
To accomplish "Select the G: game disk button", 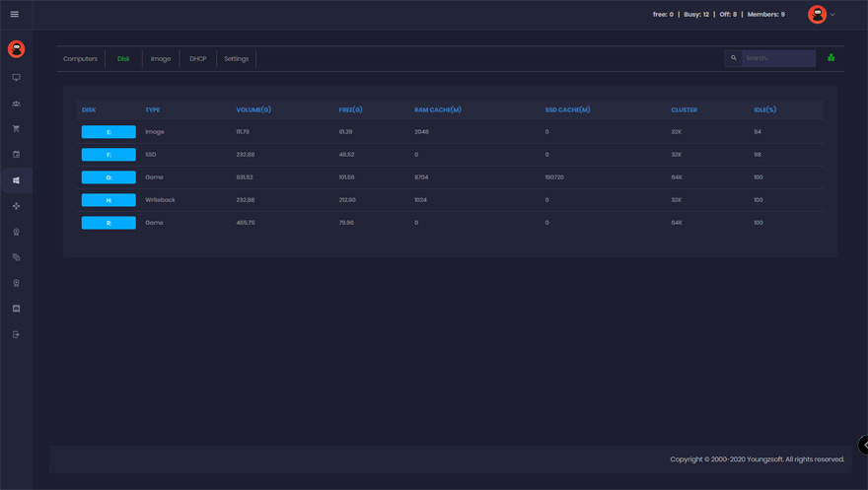I will (108, 177).
